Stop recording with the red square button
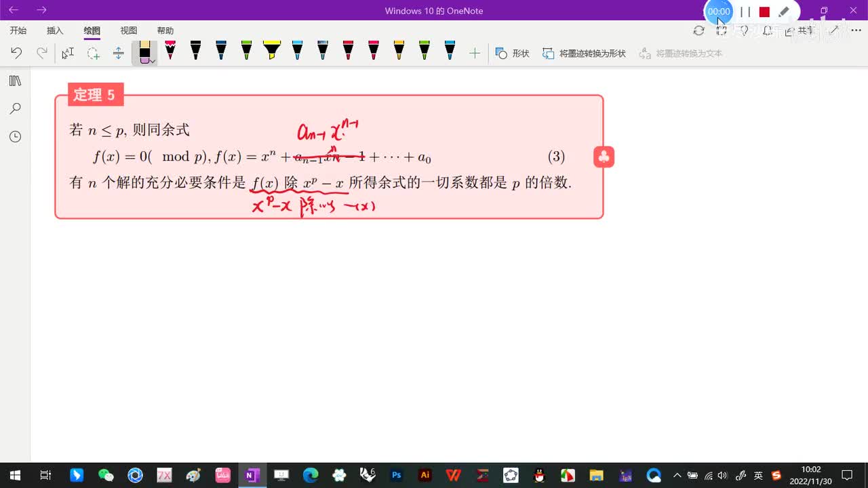 pos(764,12)
